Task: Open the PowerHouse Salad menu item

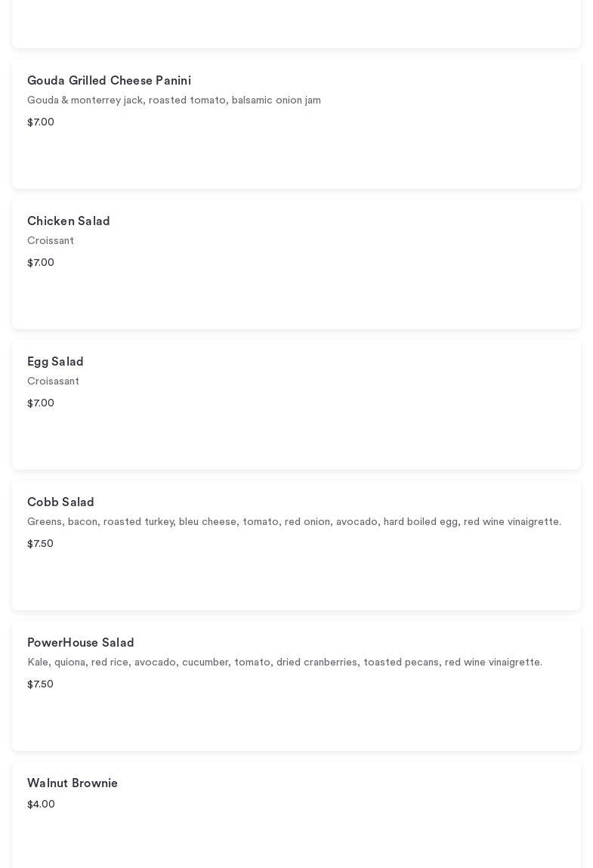Action: click(x=81, y=643)
